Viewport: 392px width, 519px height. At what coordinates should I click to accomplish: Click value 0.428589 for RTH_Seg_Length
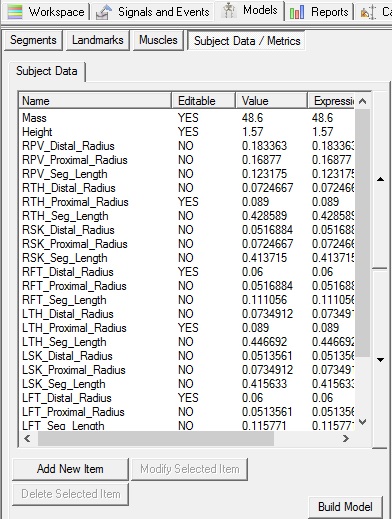pyautogui.click(x=264, y=216)
